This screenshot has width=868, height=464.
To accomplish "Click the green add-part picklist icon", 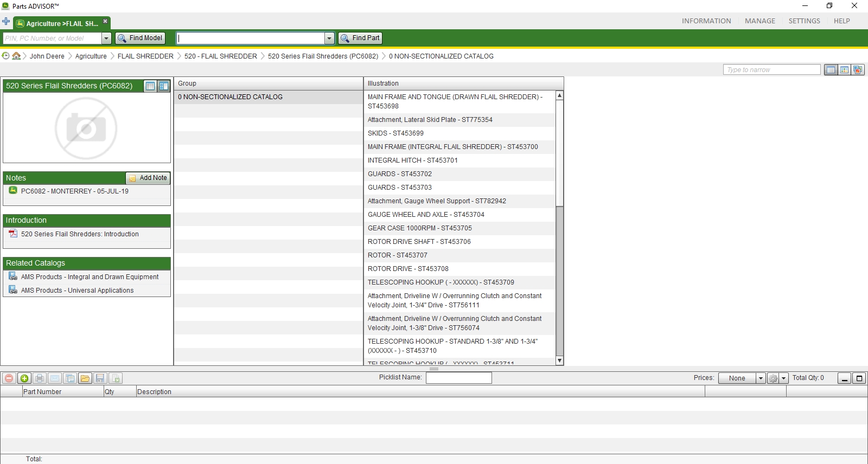I will [24, 378].
